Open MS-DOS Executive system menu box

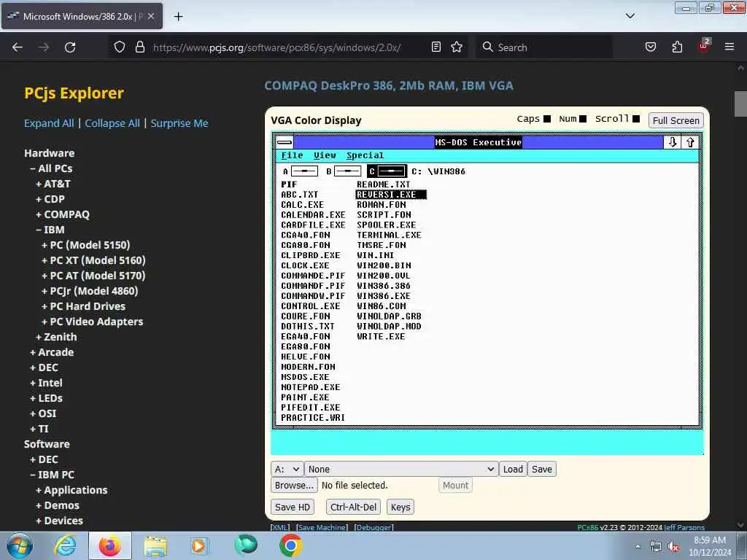(x=285, y=142)
